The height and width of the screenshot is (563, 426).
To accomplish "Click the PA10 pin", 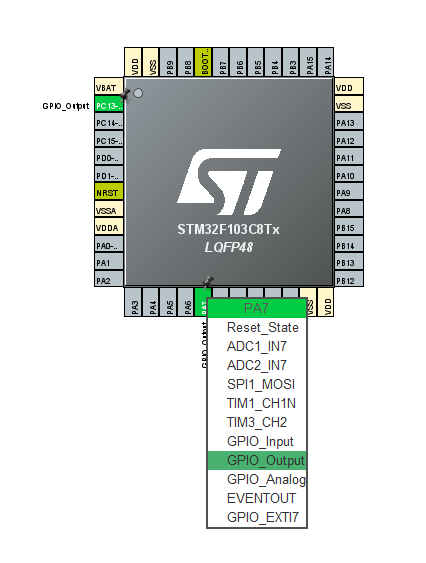I will point(349,175).
